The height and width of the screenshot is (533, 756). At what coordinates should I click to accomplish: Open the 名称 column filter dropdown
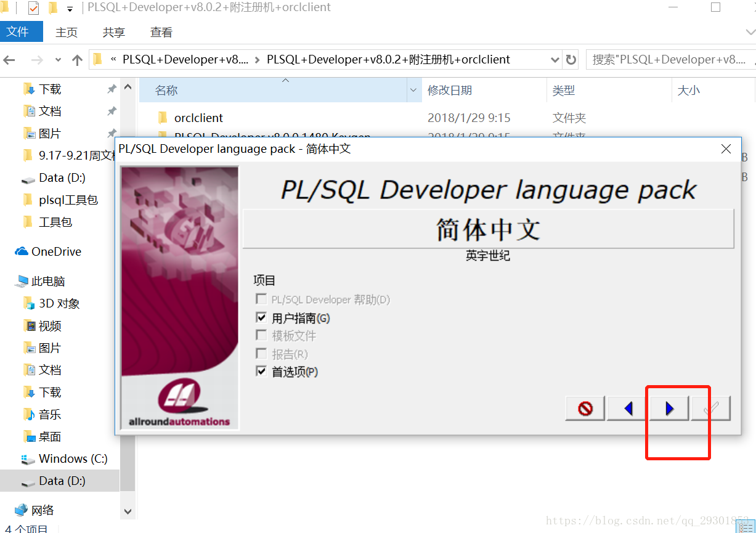click(414, 91)
